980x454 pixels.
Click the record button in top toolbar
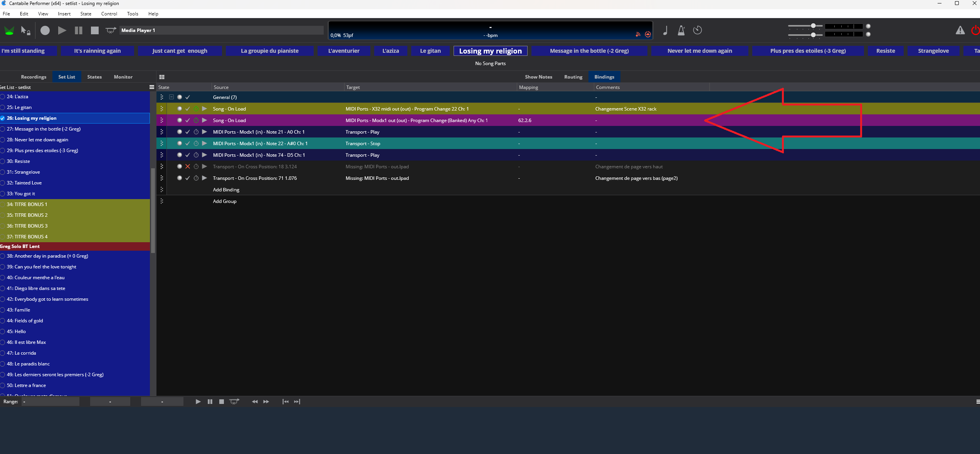[x=45, y=30]
